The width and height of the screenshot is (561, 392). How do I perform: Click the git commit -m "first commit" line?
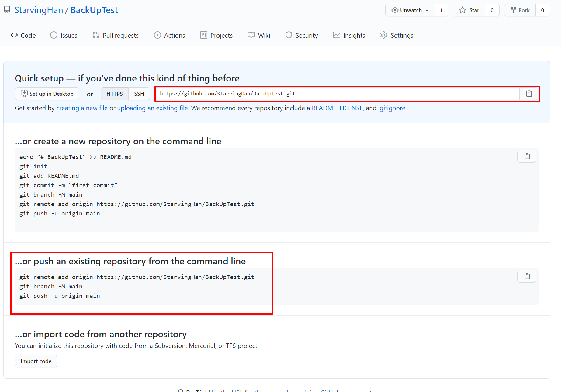[68, 185]
